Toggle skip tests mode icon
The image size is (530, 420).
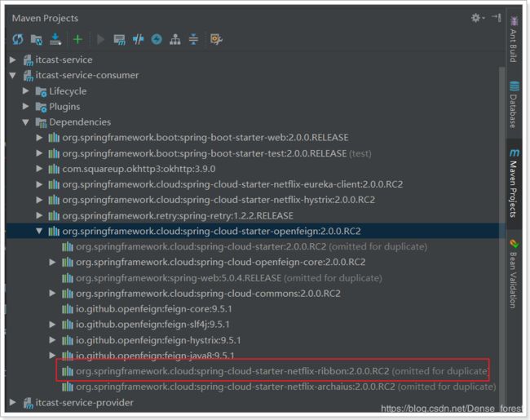tap(157, 40)
